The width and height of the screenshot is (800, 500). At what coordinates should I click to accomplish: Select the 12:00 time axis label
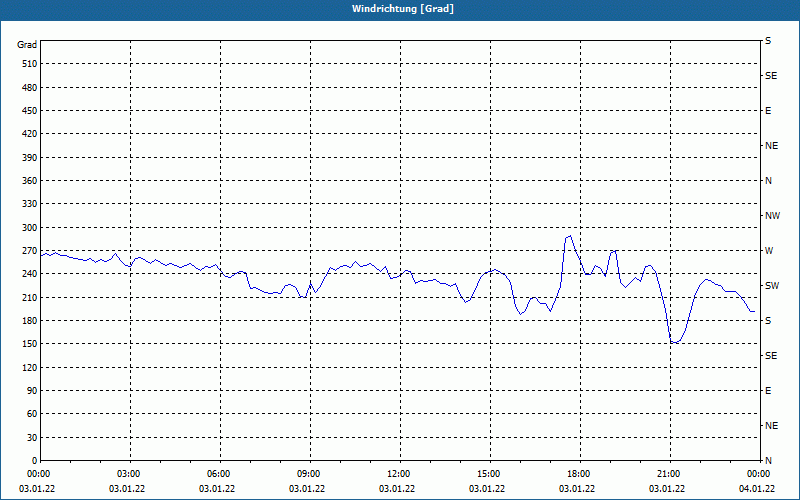(x=398, y=474)
